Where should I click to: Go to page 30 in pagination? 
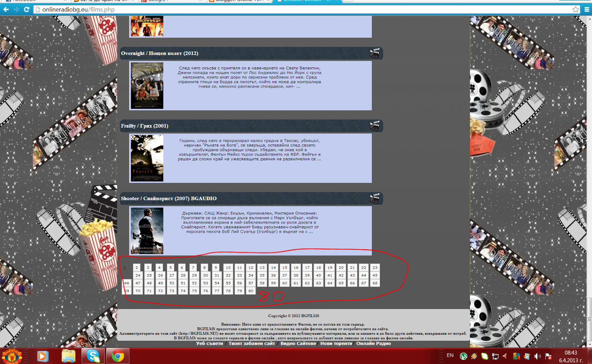coord(206,275)
